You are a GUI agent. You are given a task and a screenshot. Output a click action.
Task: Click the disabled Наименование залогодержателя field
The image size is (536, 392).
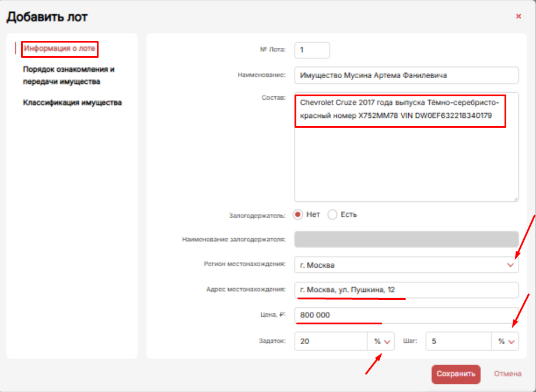tap(406, 239)
